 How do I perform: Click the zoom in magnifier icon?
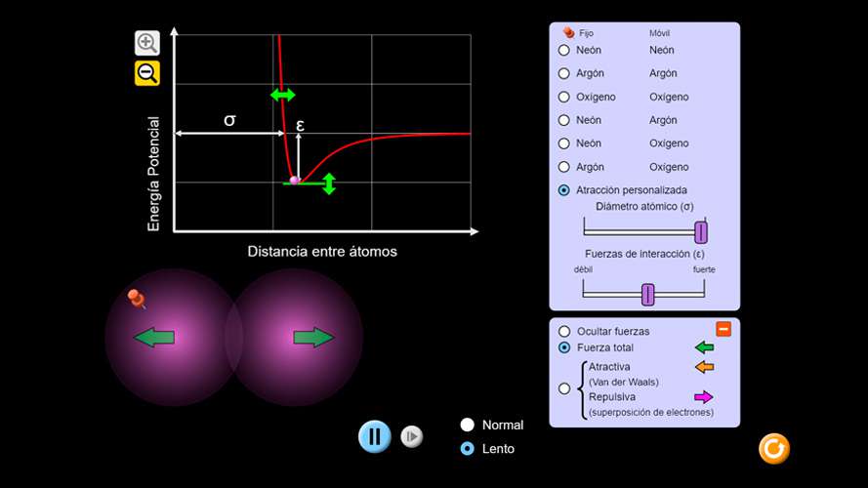tap(146, 42)
